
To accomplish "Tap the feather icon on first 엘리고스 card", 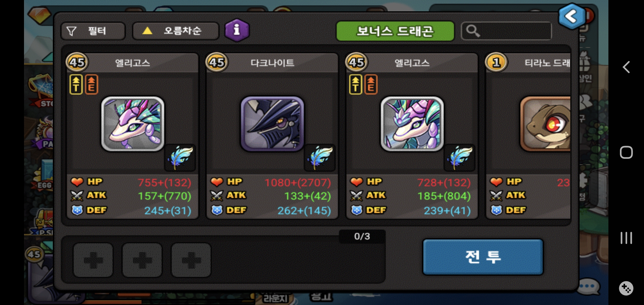I will pyautogui.click(x=180, y=158).
